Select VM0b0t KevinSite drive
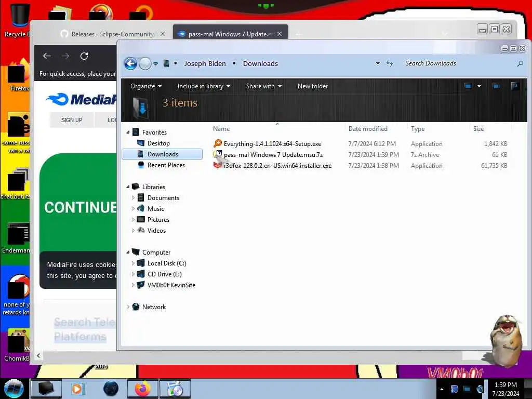 click(x=171, y=285)
